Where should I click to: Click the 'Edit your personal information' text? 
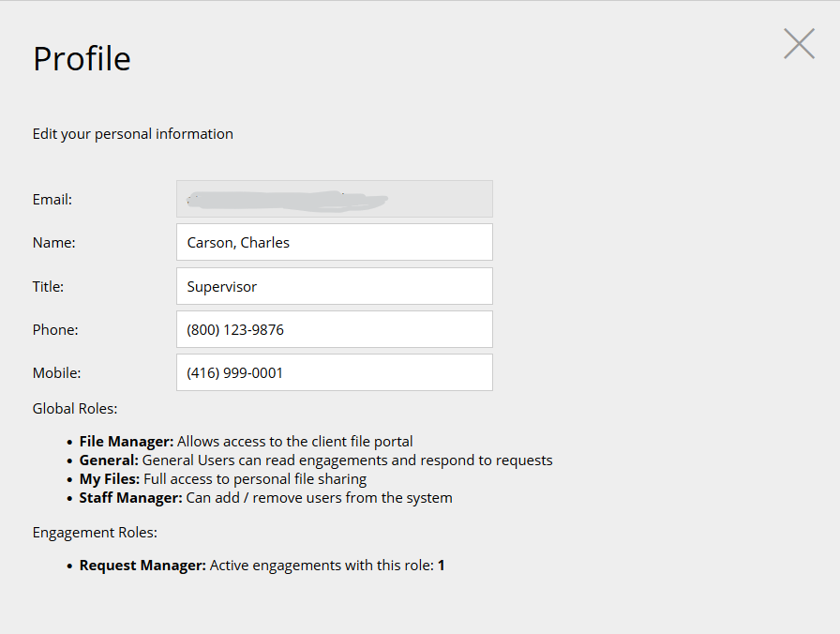pos(133,134)
